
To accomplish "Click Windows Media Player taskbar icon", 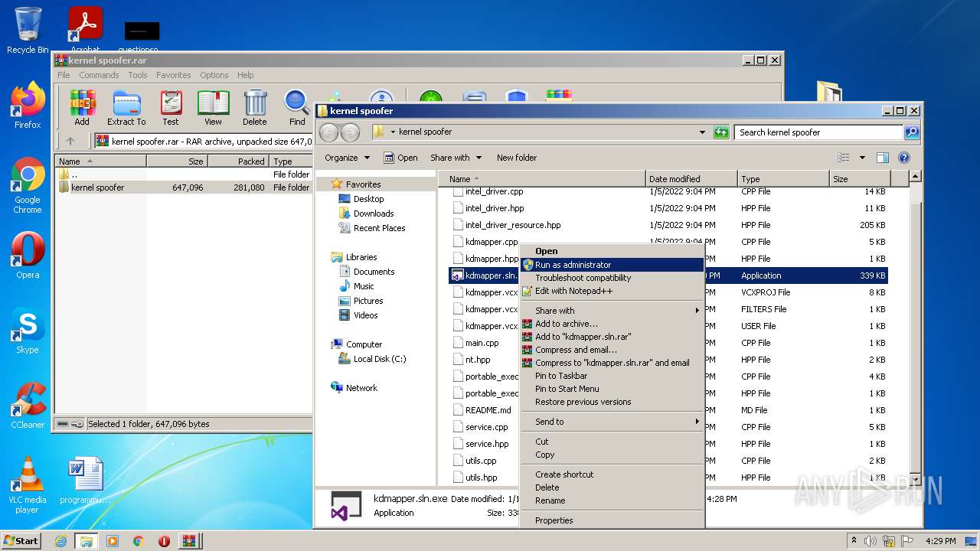I will click(113, 541).
